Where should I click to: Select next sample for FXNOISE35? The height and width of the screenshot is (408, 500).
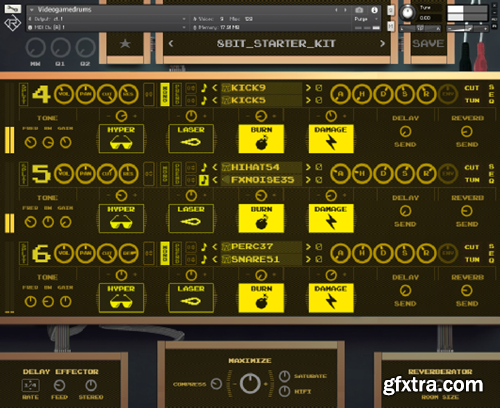pyautogui.click(x=308, y=180)
